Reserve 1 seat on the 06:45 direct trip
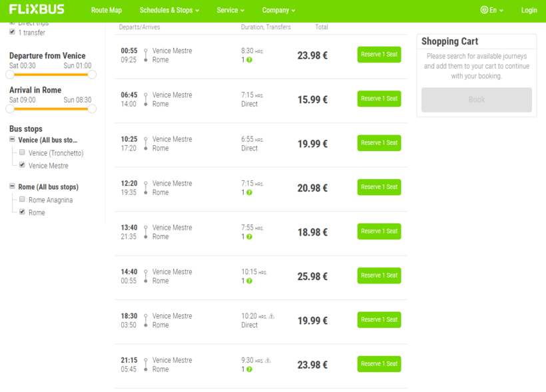This screenshot has width=546, height=392. tap(379, 98)
